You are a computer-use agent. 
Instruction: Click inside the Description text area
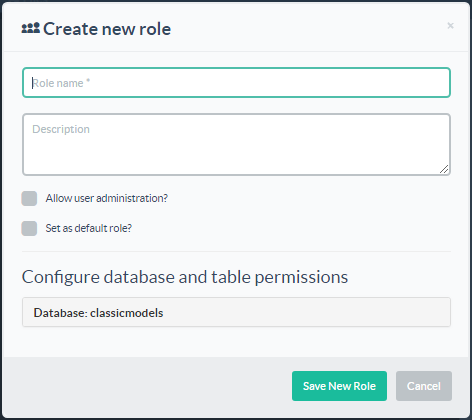point(236,144)
